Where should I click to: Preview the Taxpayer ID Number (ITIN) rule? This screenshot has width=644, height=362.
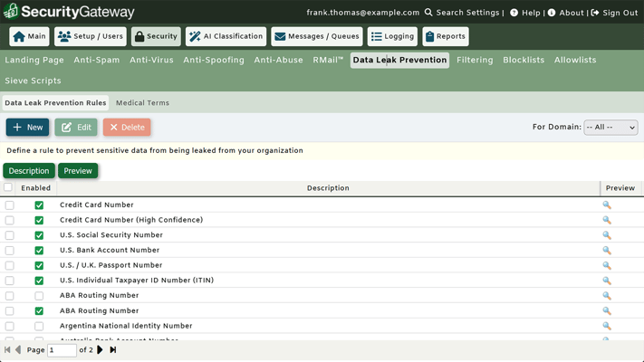tap(607, 281)
